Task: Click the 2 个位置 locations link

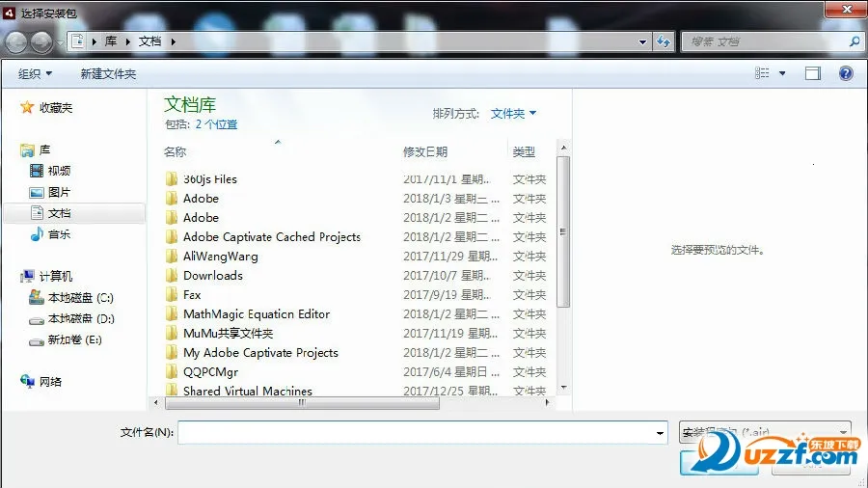Action: (216, 124)
